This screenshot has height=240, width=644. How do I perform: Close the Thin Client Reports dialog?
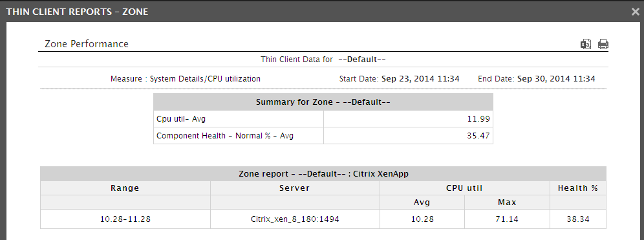pyautogui.click(x=636, y=12)
